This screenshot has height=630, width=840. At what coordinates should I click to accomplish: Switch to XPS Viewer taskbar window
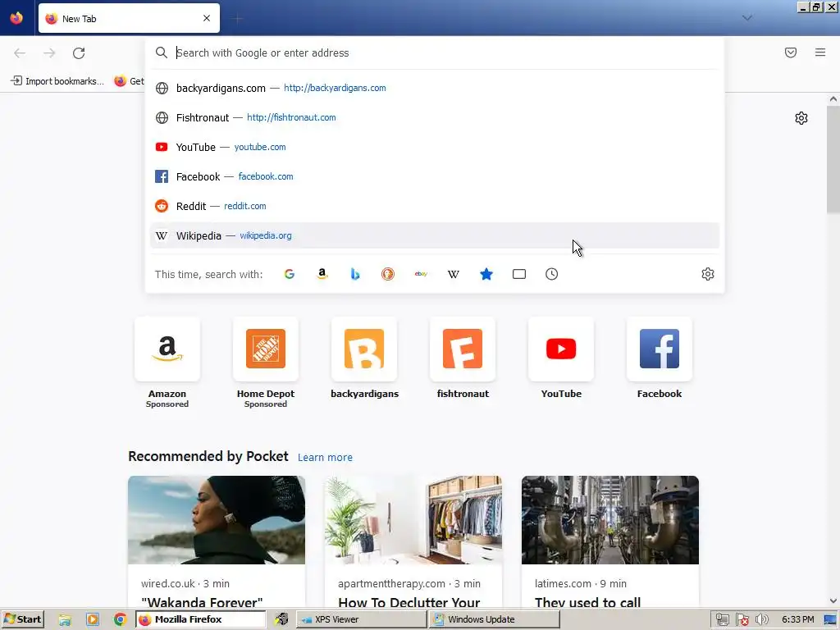pos(361,619)
